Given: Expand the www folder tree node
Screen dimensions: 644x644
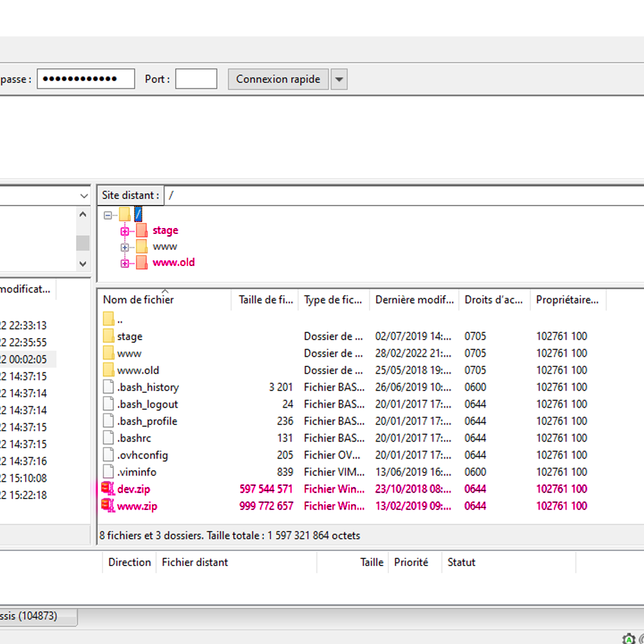Looking at the screenshot, I should click(x=124, y=247).
